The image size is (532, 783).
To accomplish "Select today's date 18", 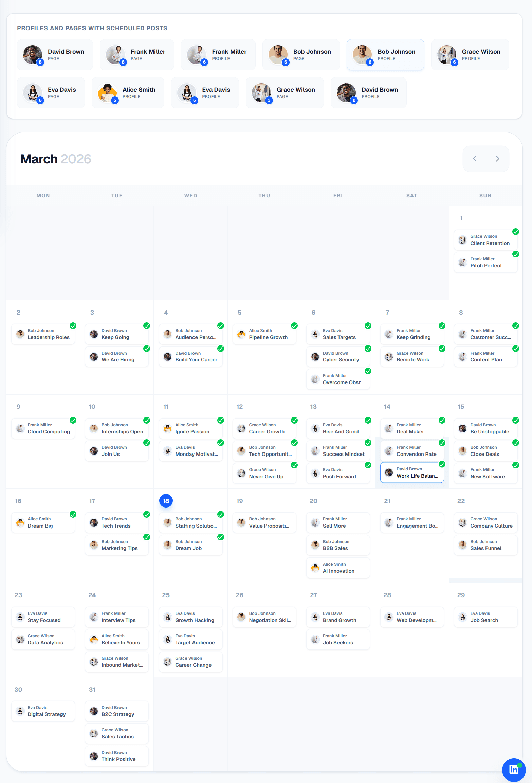I will pyautogui.click(x=166, y=501).
